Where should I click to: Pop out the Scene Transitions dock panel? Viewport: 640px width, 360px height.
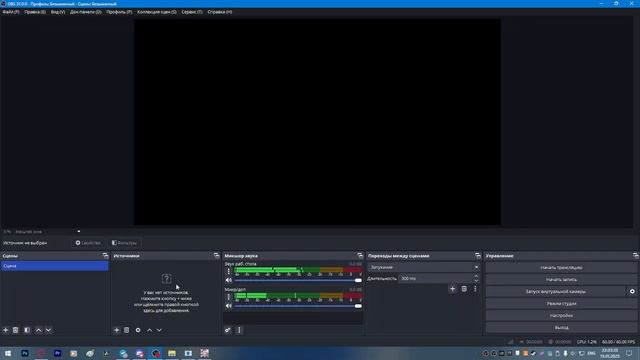[478, 256]
